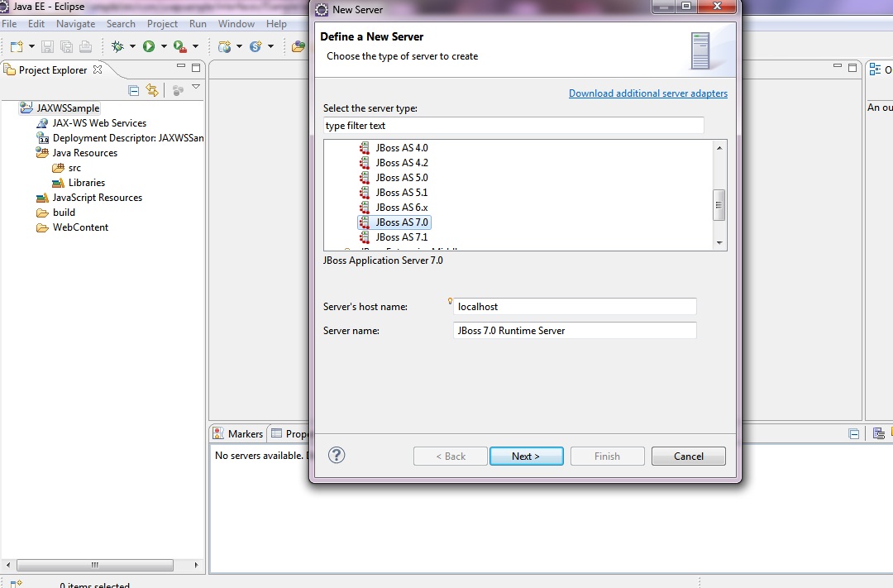This screenshot has height=588, width=893.
Task: Select JBoss AS 6.x server type
Action: (x=401, y=208)
